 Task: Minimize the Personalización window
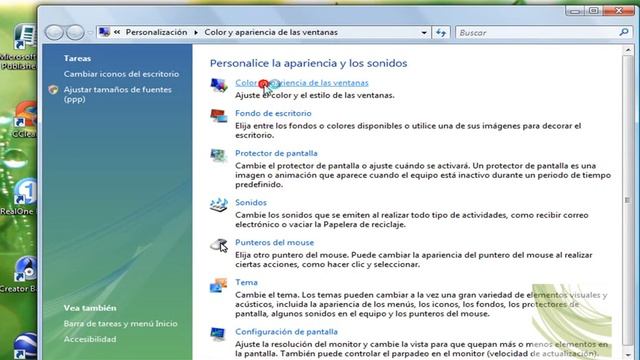pyautogui.click(x=575, y=11)
